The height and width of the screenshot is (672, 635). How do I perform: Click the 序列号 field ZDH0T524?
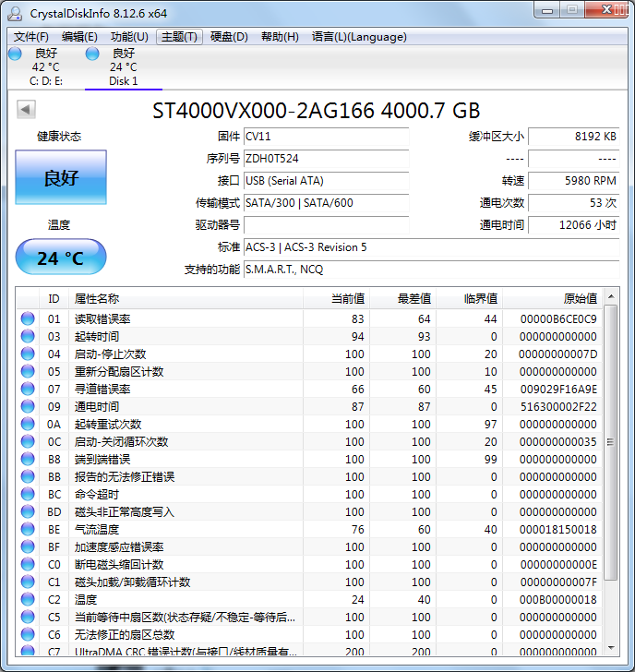coord(326,159)
